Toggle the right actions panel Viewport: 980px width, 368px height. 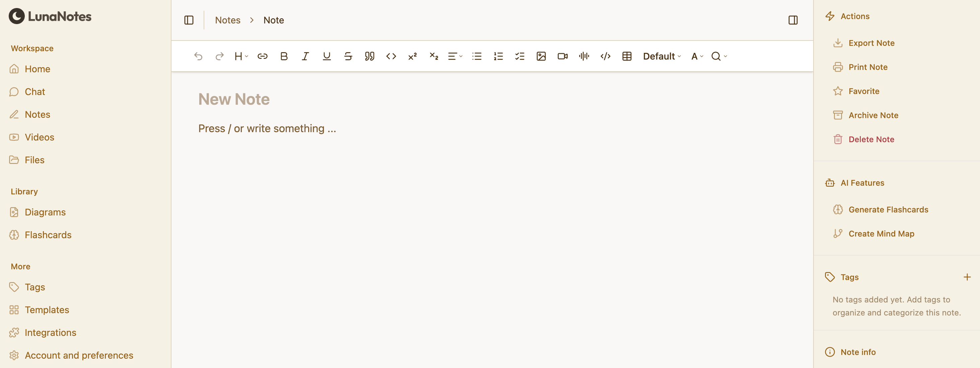tap(793, 20)
